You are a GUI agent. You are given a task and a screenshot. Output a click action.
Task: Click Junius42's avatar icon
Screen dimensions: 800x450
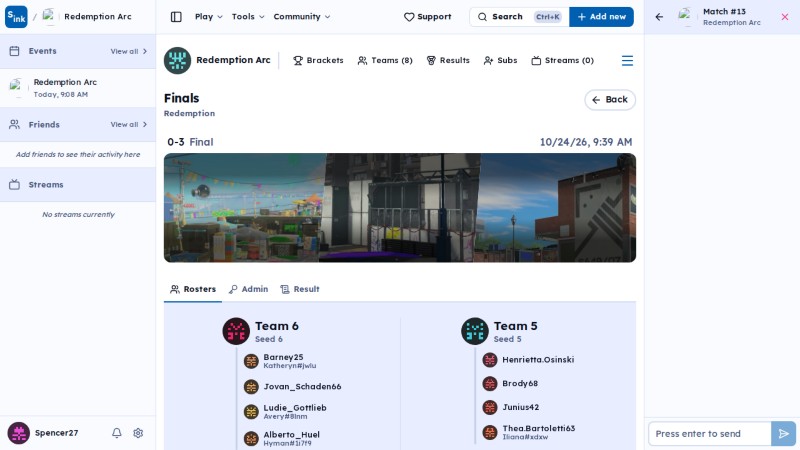coord(490,407)
